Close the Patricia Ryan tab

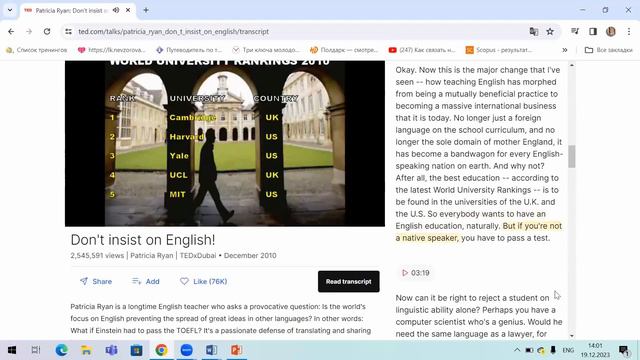tap(128, 10)
